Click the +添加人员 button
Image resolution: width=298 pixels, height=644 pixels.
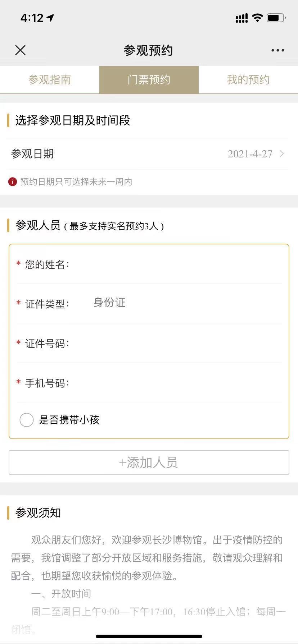tap(149, 463)
